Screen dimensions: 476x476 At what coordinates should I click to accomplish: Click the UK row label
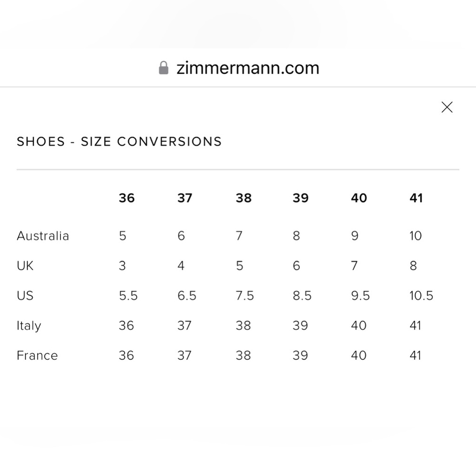pos(24,266)
